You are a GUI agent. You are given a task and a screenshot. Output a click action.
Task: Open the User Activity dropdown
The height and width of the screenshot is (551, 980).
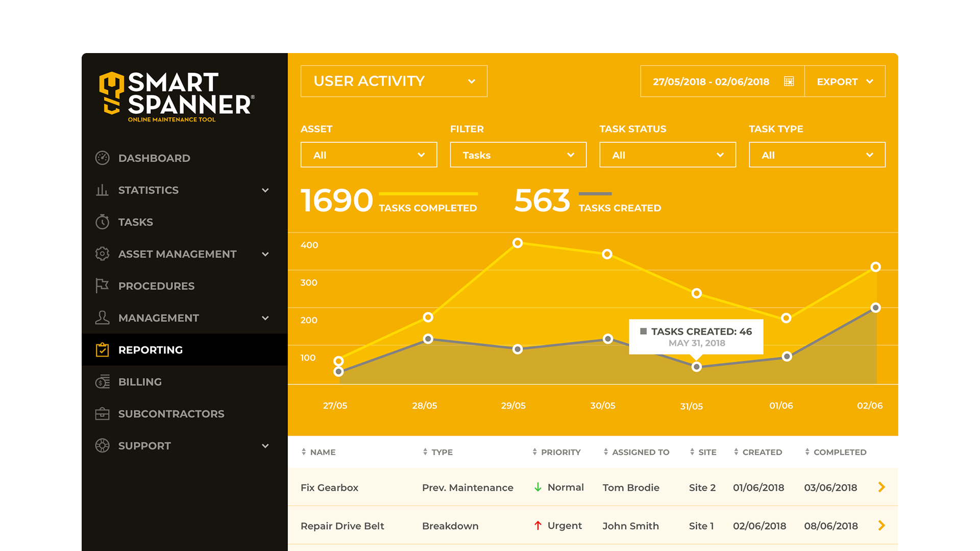click(x=393, y=81)
